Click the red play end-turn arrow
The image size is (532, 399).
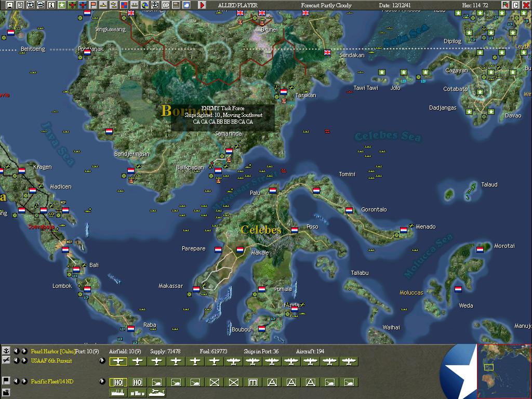[202, 5]
